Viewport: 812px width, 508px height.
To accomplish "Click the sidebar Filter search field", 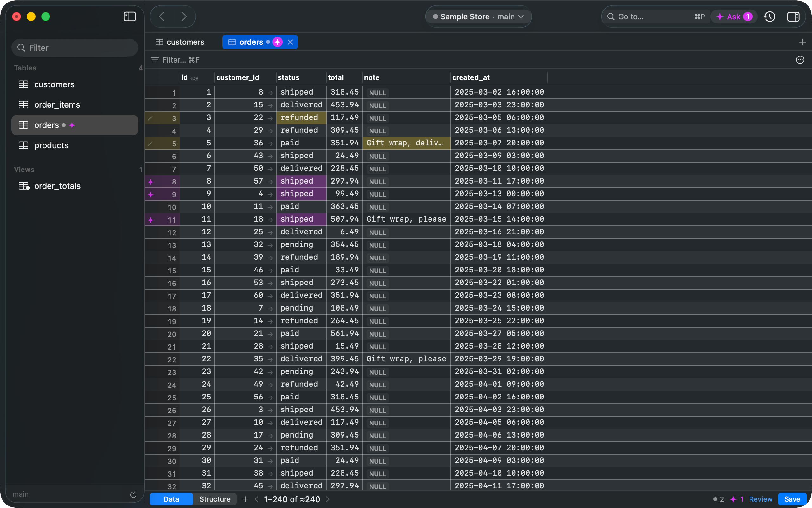I will click(x=75, y=48).
